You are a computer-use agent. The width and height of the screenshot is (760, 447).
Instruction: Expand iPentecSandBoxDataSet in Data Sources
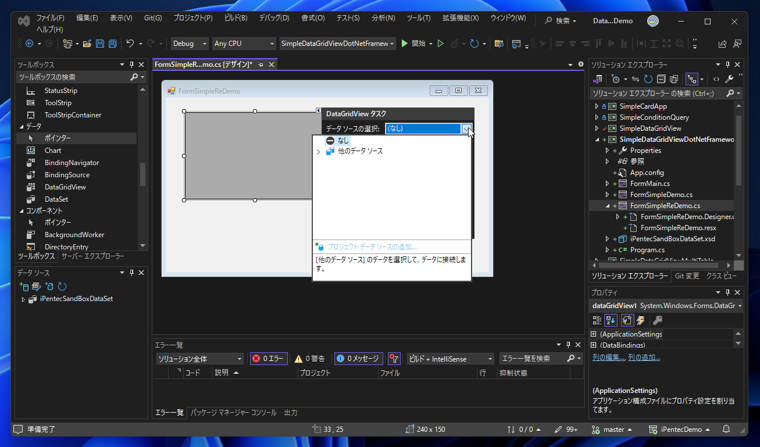pyautogui.click(x=23, y=300)
